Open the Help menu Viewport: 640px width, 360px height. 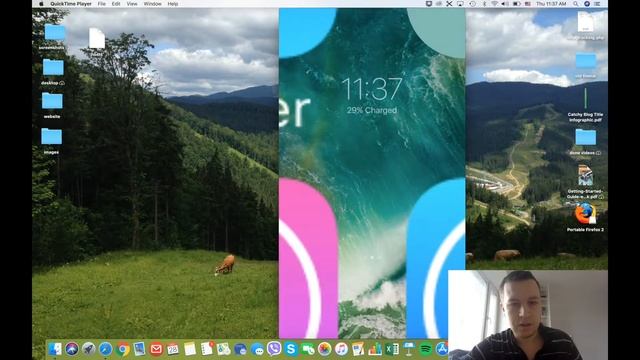click(173, 4)
